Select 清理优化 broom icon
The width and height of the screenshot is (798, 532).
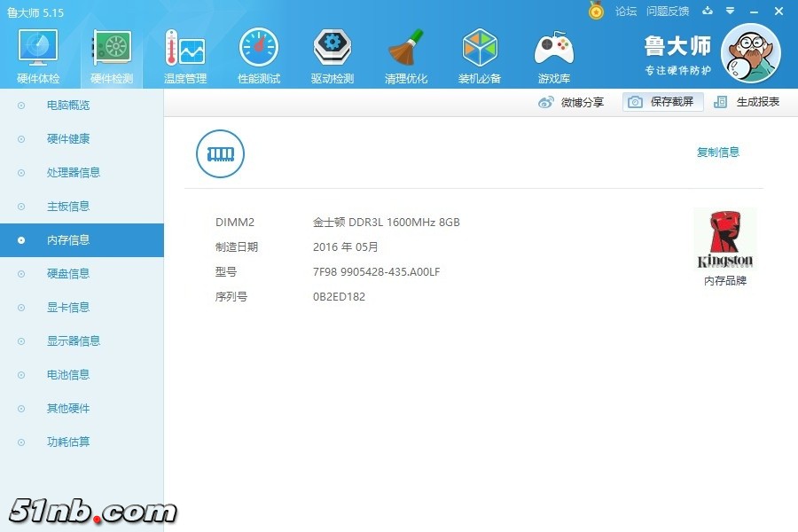[x=406, y=49]
